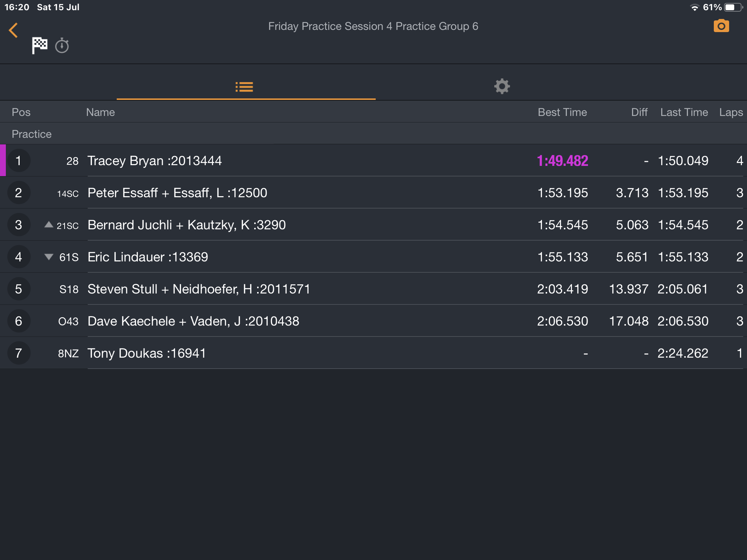
Task: Tap up arrow next to 21SC
Action: [x=49, y=224]
